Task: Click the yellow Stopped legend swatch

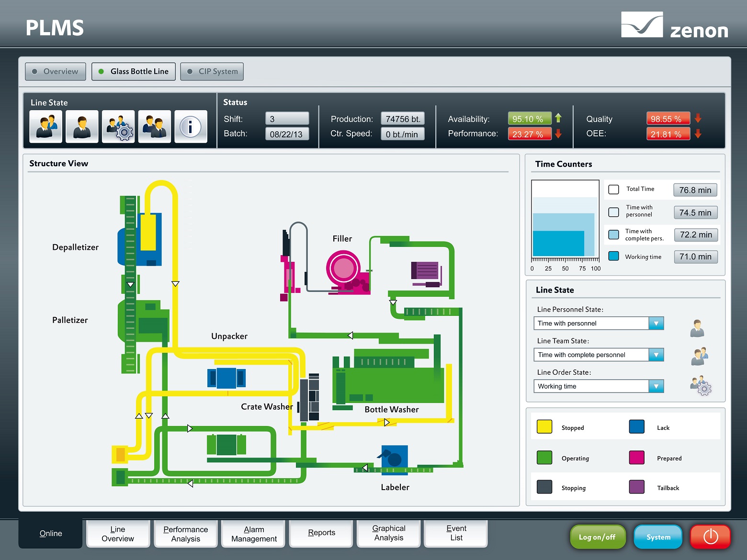Action: pyautogui.click(x=544, y=427)
